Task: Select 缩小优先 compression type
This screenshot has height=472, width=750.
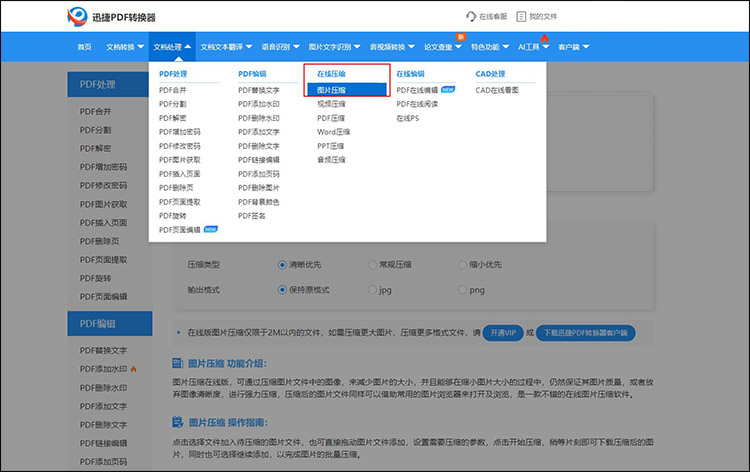Action: click(462, 264)
